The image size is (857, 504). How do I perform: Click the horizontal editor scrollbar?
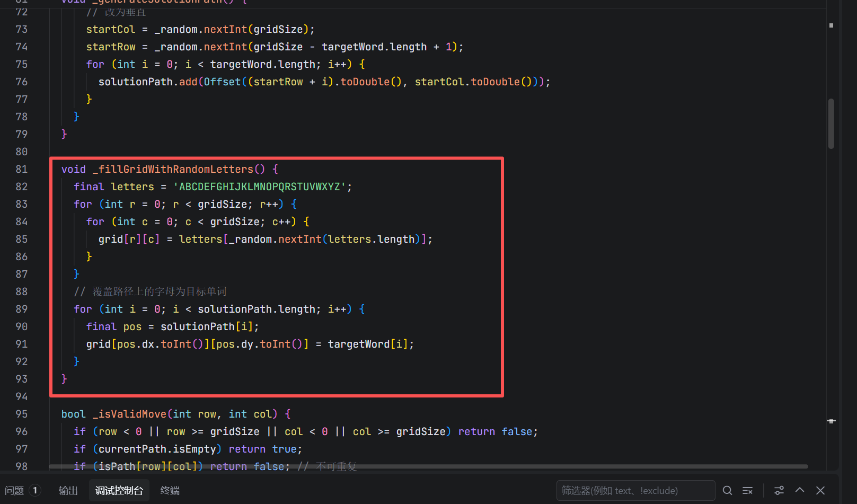tap(428, 467)
